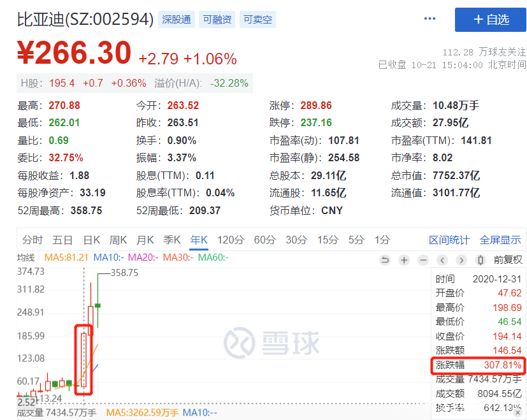Image resolution: width=527 pixels, height=420 pixels.
Task: Click the MA5:81.21 indicator label
Action: point(66,257)
